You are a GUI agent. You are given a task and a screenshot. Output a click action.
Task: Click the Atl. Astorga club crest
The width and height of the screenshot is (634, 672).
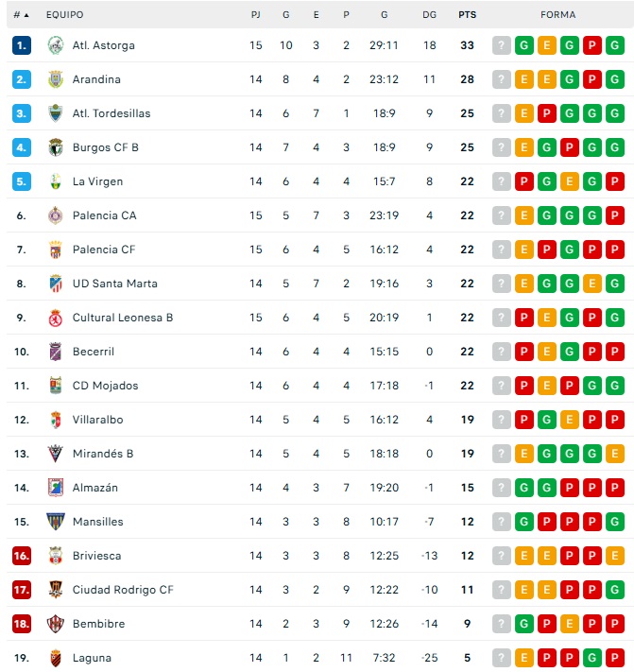[55, 45]
